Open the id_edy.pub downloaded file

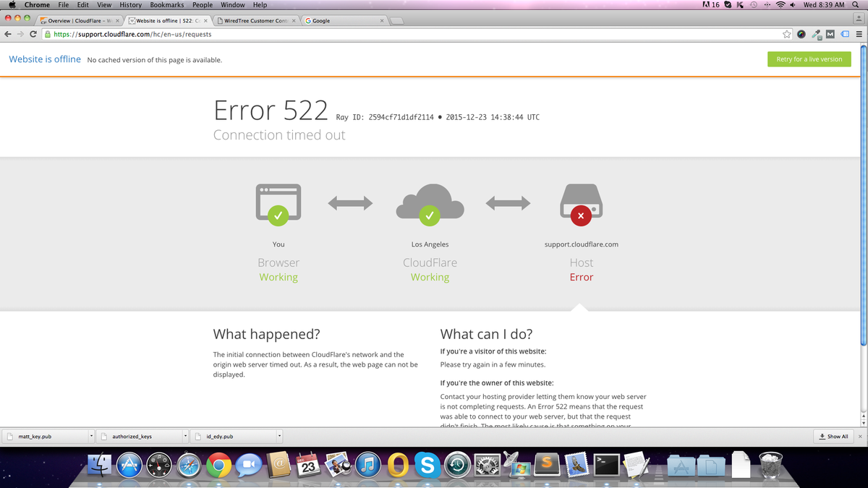[231, 436]
